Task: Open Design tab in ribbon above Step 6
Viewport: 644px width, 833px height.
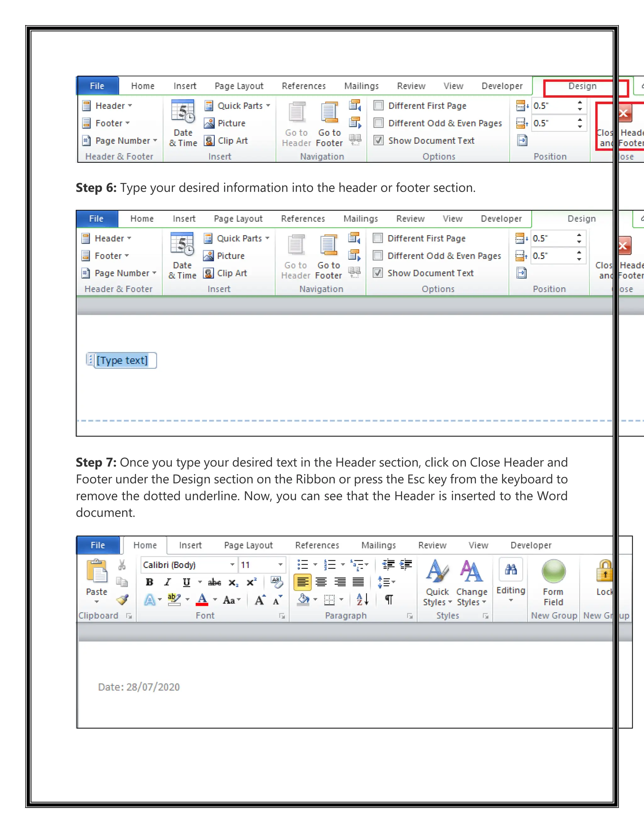Action: click(582, 86)
